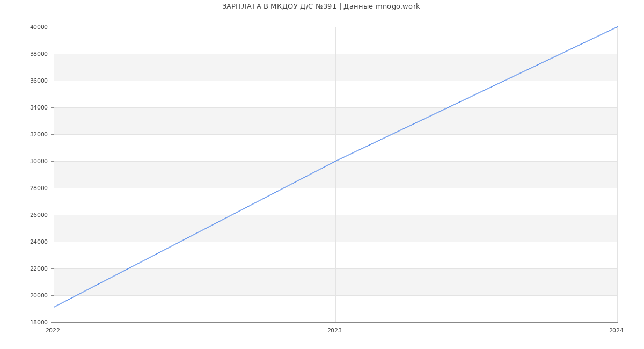
Task: Select the 28000 y-axis label
Action: [40, 188]
